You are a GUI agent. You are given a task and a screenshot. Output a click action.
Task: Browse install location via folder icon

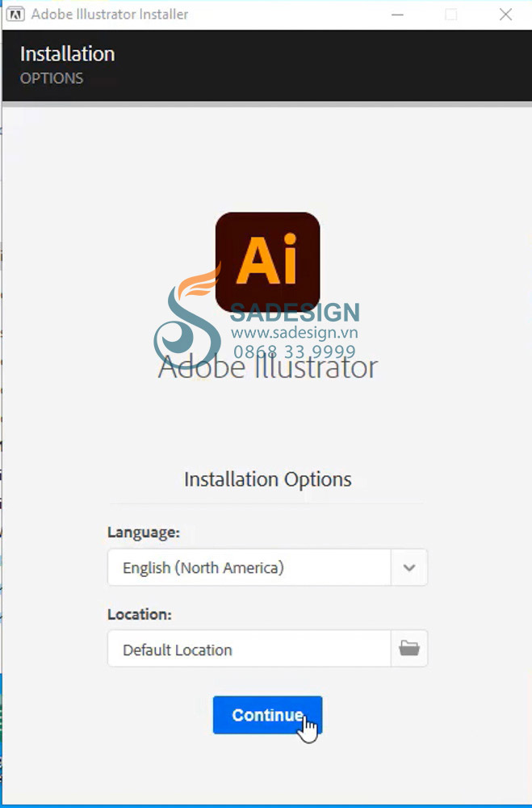point(409,648)
